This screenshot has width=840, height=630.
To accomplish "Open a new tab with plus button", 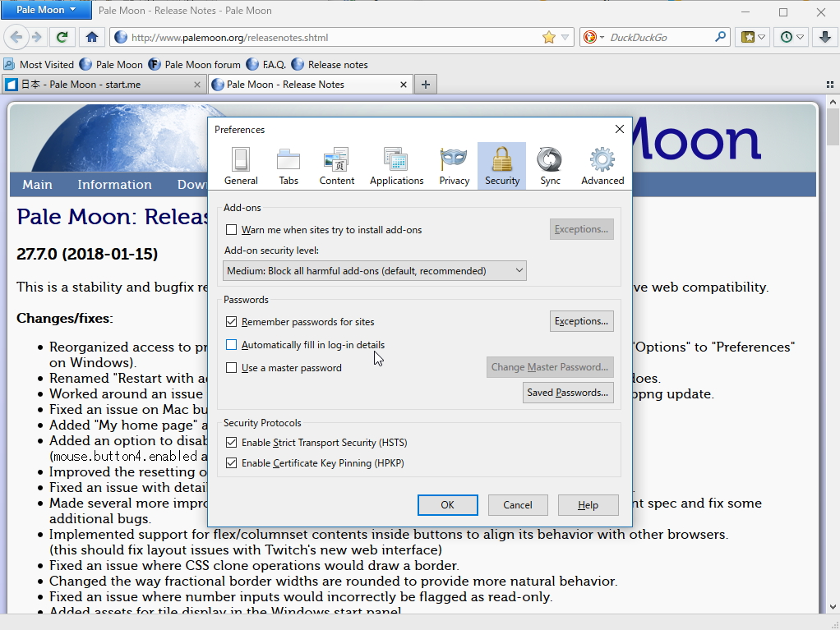I will [x=426, y=85].
